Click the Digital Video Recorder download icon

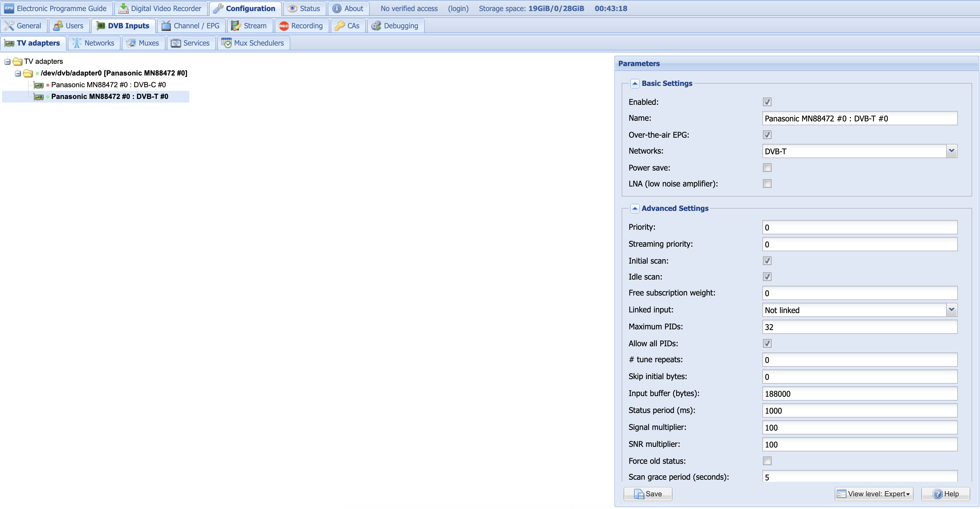pos(123,8)
